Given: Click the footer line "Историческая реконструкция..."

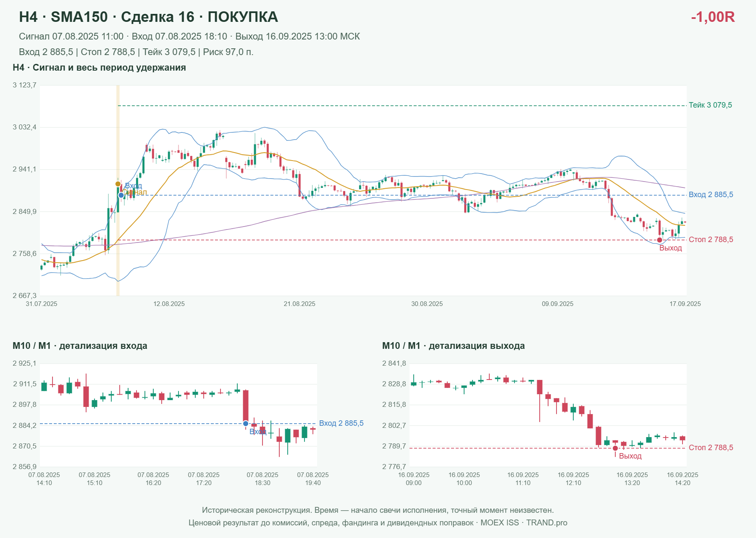Looking at the screenshot, I should [x=378, y=510].
